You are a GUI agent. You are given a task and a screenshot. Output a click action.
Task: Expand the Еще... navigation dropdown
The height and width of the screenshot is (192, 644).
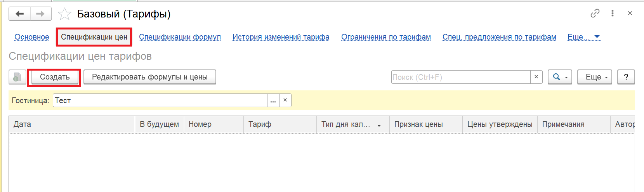(584, 37)
